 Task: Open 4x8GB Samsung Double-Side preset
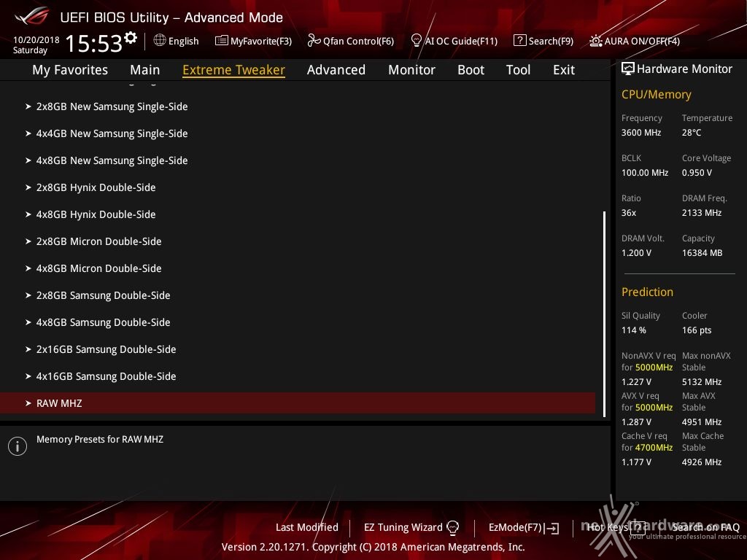tap(298, 322)
